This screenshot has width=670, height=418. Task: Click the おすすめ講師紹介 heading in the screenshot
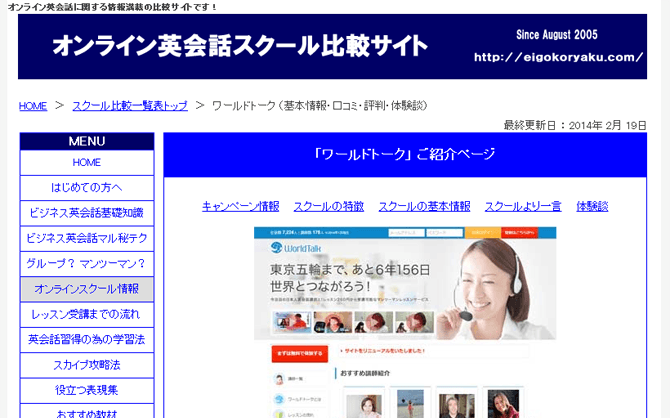click(365, 373)
